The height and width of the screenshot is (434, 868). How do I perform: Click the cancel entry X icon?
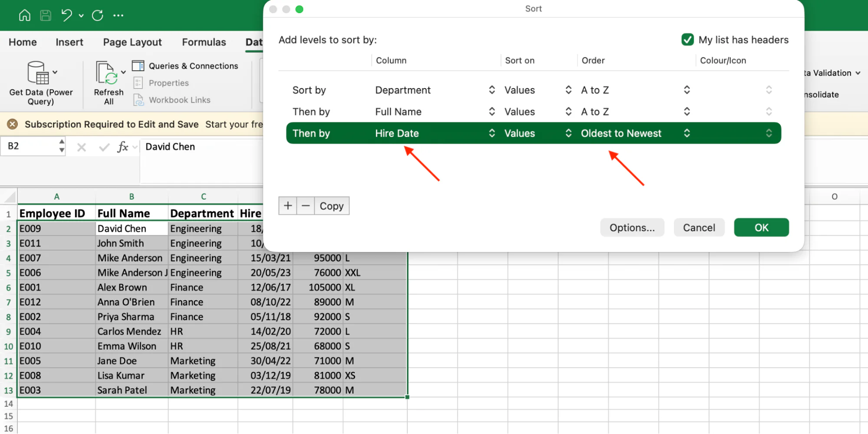pos(82,148)
